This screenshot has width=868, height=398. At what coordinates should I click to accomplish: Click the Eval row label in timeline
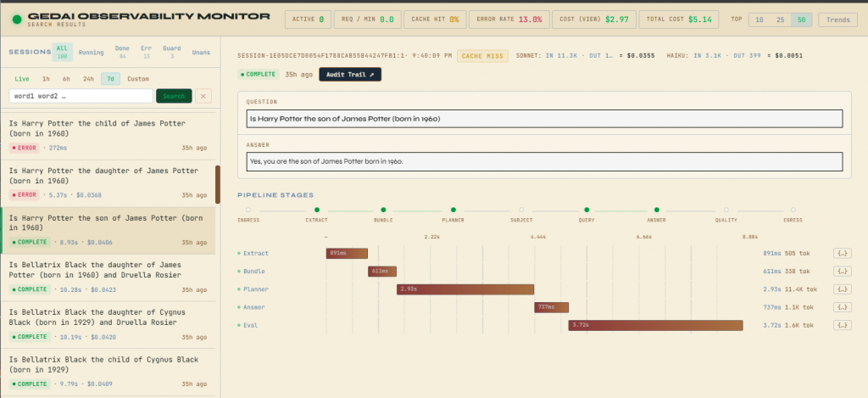[x=250, y=325]
